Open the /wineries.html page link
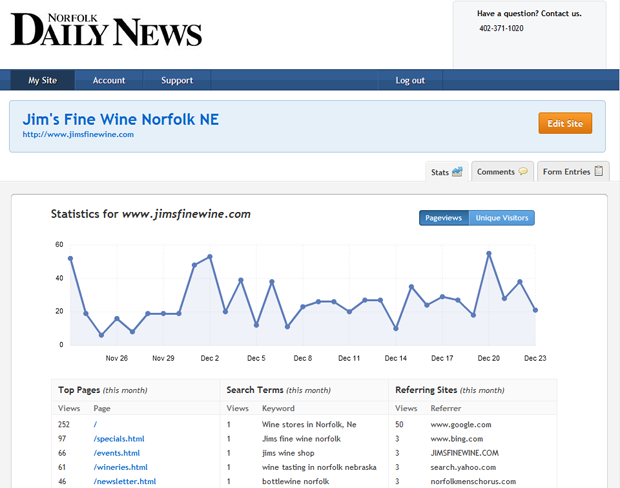620x488 pixels. click(x=121, y=467)
